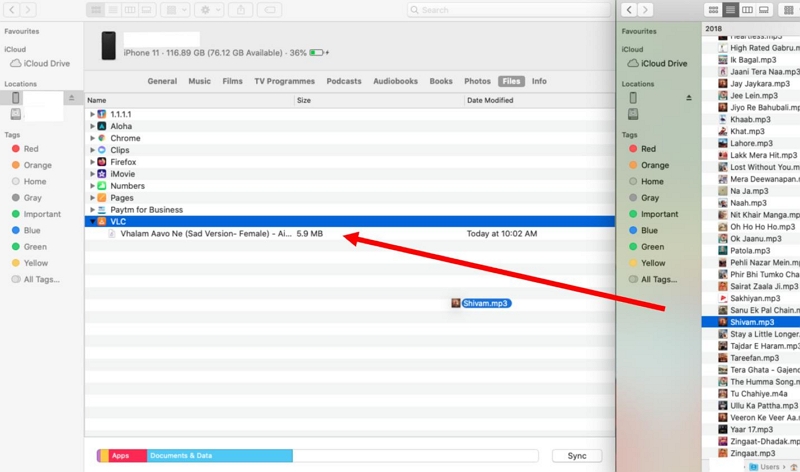Expand the 1.1.1.1 app folder
The height and width of the screenshot is (472, 800).
pos(92,114)
